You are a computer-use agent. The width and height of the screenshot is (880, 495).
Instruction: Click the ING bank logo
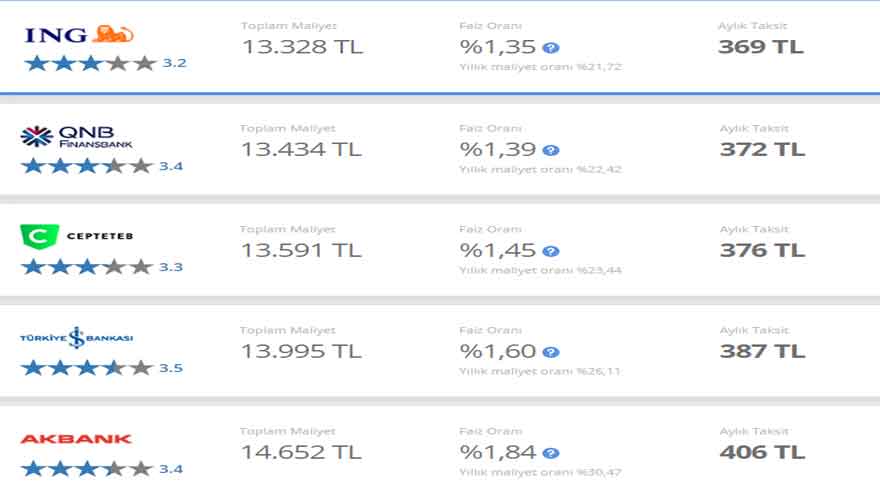click(x=79, y=35)
